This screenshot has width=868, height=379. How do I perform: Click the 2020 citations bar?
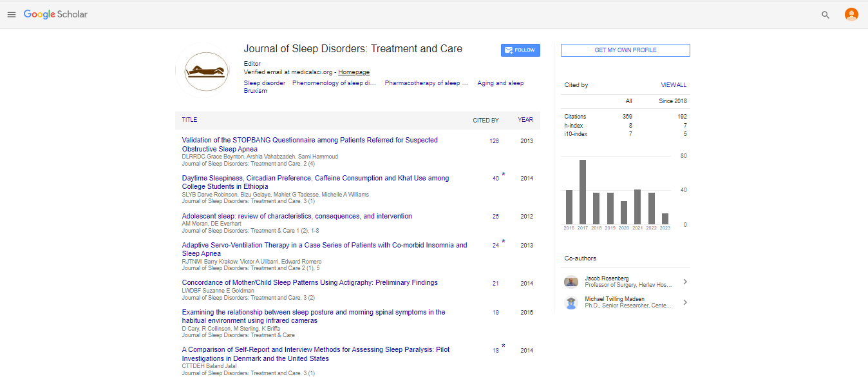[624, 213]
